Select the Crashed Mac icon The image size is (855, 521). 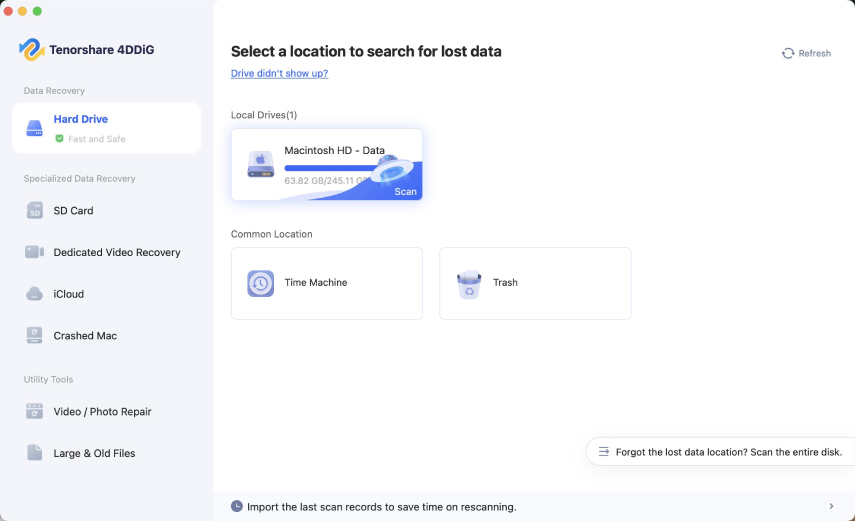(35, 336)
